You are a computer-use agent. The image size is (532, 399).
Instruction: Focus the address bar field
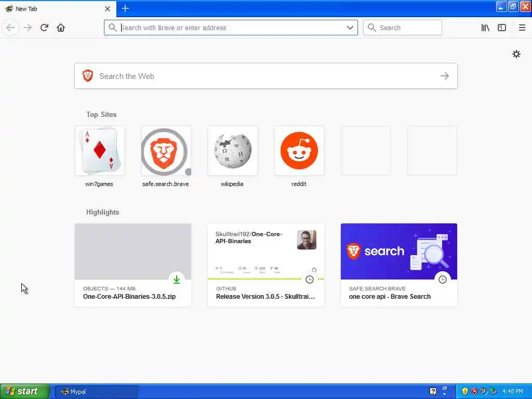231,28
